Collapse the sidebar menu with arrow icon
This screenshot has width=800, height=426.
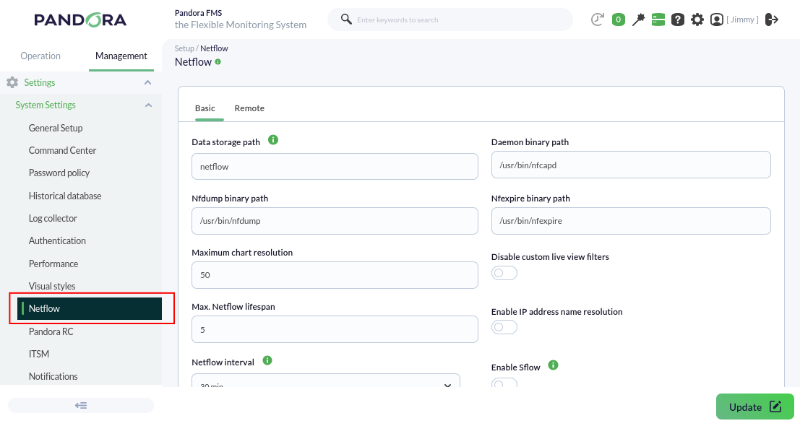(81, 406)
